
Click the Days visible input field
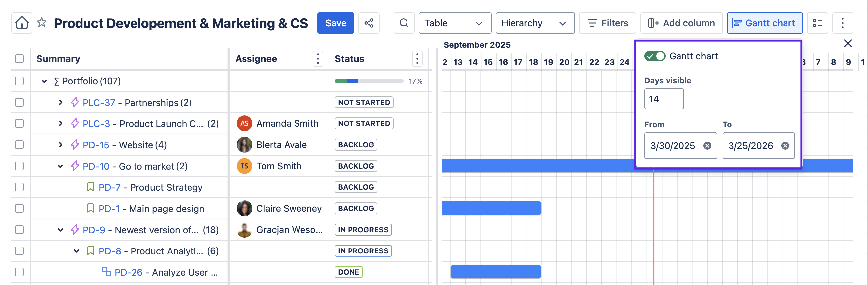point(664,99)
